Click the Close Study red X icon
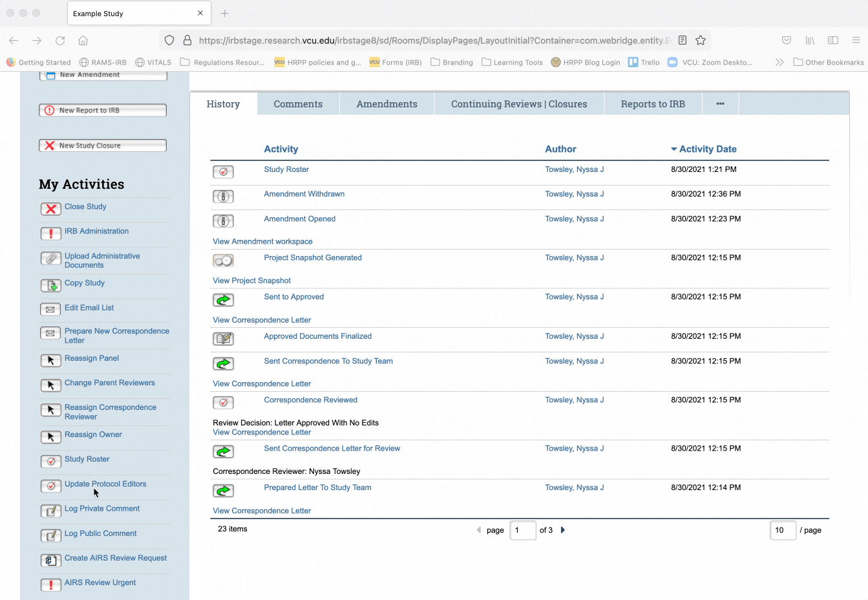The image size is (868, 600). [x=51, y=209]
